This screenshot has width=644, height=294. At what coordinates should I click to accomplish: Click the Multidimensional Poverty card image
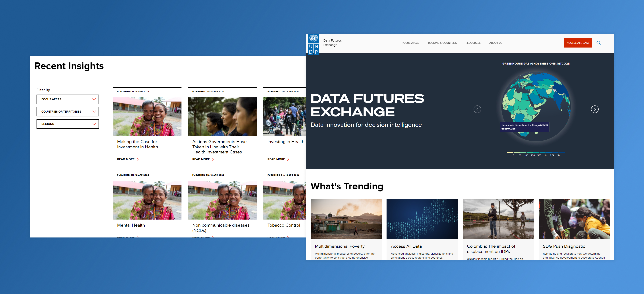(x=346, y=219)
